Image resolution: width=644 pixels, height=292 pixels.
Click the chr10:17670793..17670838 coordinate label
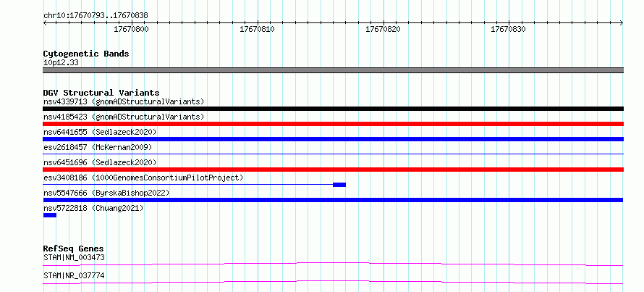[96, 16]
